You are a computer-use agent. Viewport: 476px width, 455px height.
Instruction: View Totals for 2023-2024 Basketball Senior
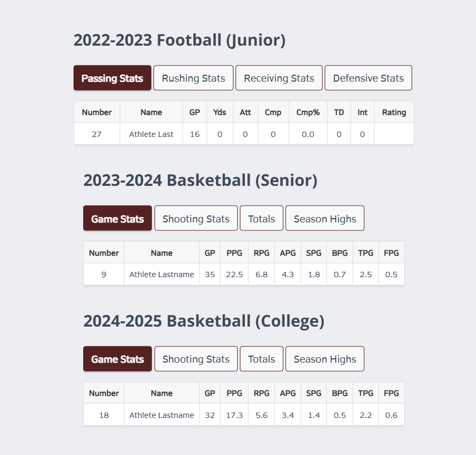pos(261,218)
